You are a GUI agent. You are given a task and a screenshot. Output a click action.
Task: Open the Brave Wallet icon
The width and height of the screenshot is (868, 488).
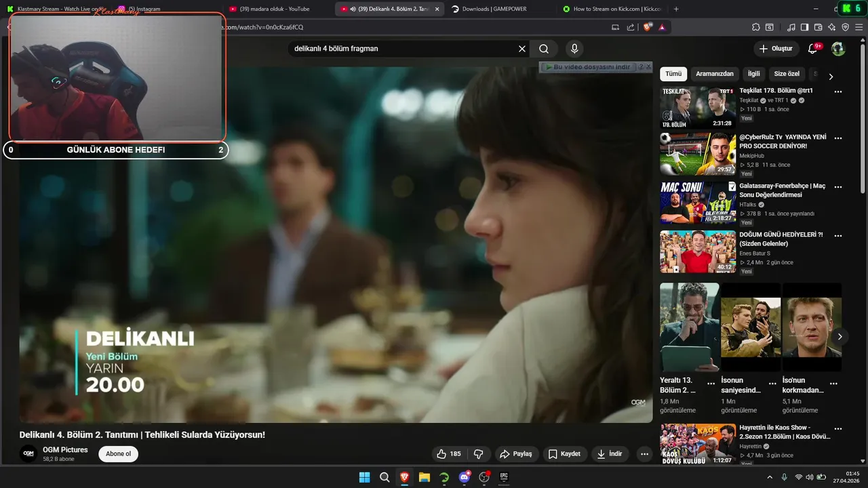pos(818,27)
